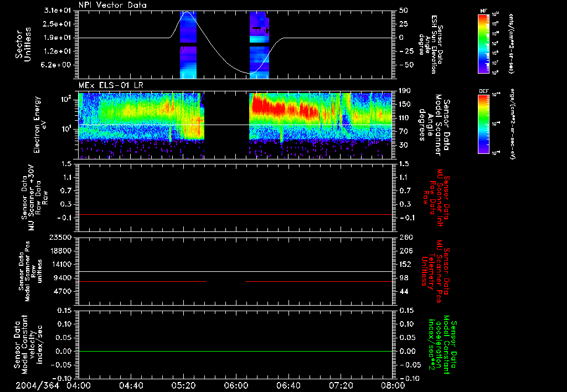Click the 06:40 time axis label
The image size is (567, 392).
tap(288, 385)
